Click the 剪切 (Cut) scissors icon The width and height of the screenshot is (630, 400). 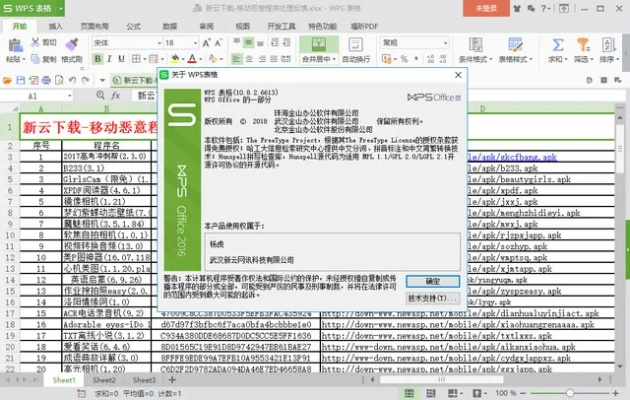[36, 43]
